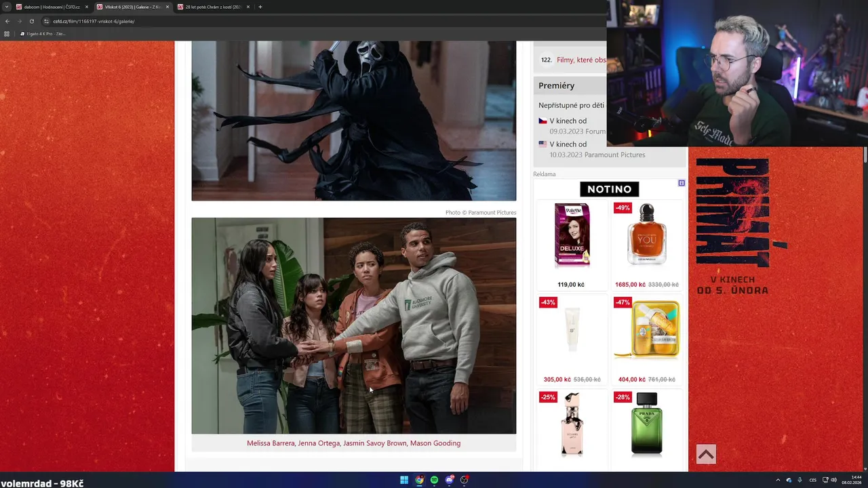Go forward in browser history
868x488 pixels.
tap(19, 21)
